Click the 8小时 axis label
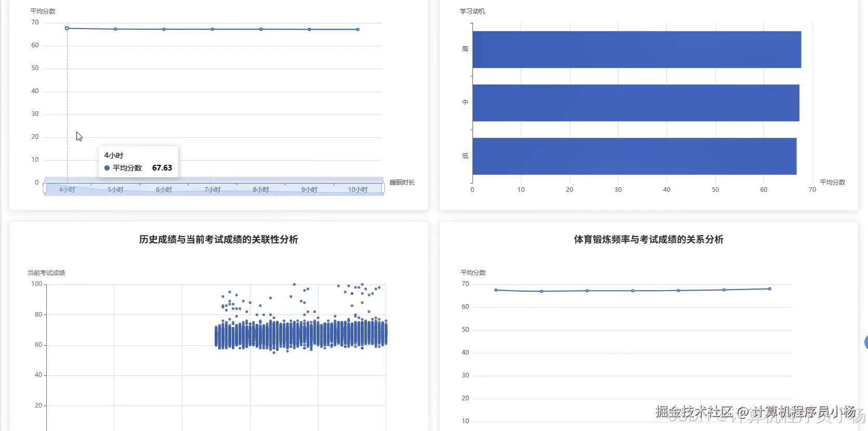Screen dimensions: 868x431 click(x=261, y=190)
